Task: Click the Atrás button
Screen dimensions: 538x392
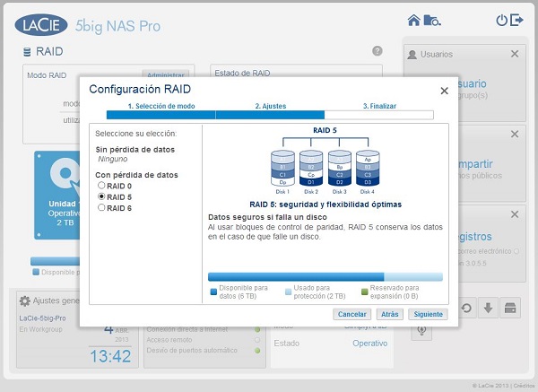Action: (x=390, y=314)
